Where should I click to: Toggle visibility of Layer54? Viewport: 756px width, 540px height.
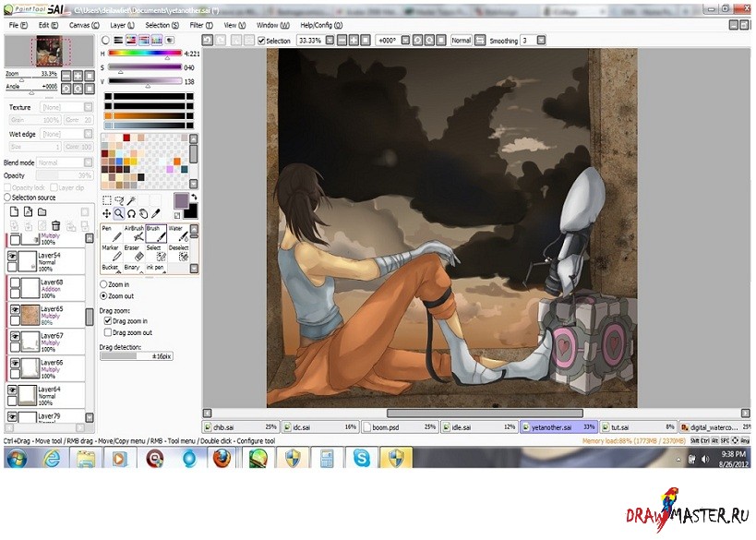pyautogui.click(x=12, y=256)
